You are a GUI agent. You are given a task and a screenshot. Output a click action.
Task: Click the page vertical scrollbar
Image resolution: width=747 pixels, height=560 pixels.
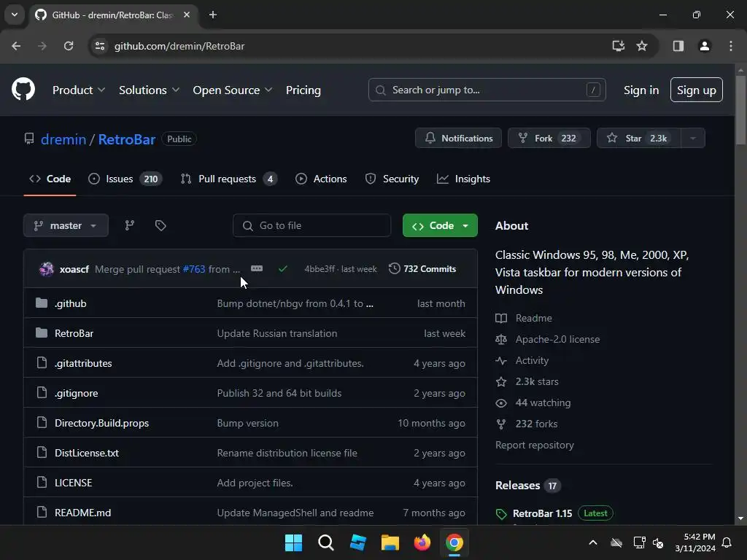(740, 109)
